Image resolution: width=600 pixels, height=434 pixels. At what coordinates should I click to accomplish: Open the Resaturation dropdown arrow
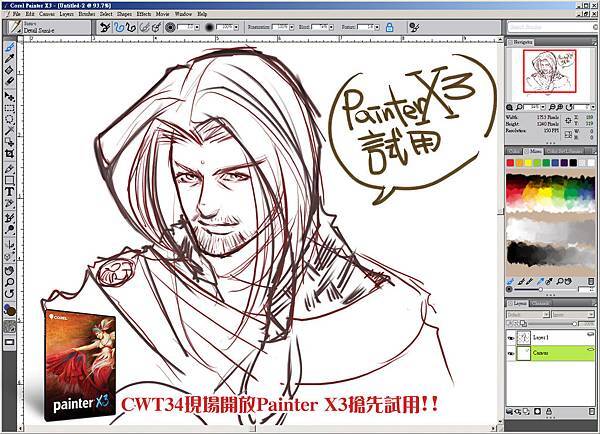[x=292, y=28]
